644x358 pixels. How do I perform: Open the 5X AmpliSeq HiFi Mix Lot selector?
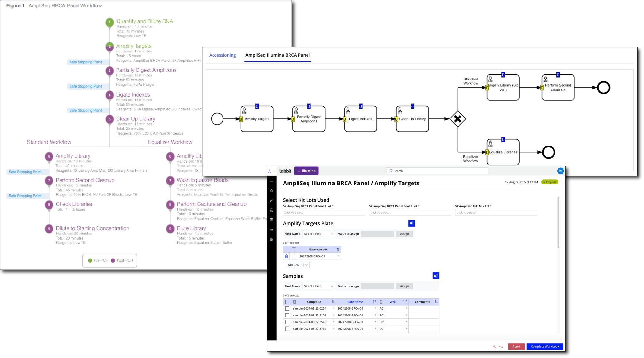(496, 212)
